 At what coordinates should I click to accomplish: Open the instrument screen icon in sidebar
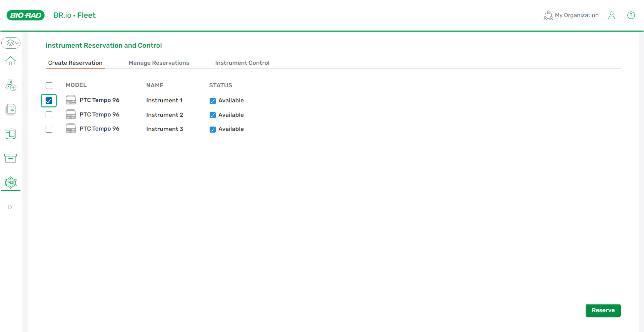click(x=11, y=134)
